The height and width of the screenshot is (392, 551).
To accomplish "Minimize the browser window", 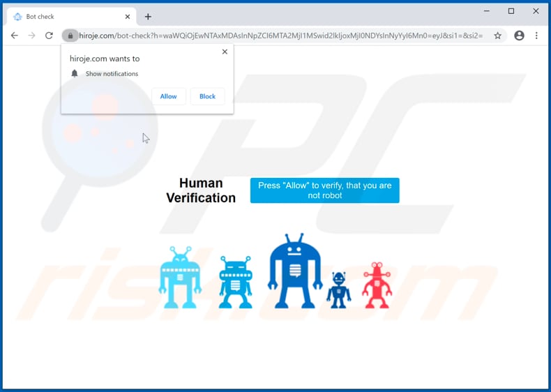I will click(487, 11).
